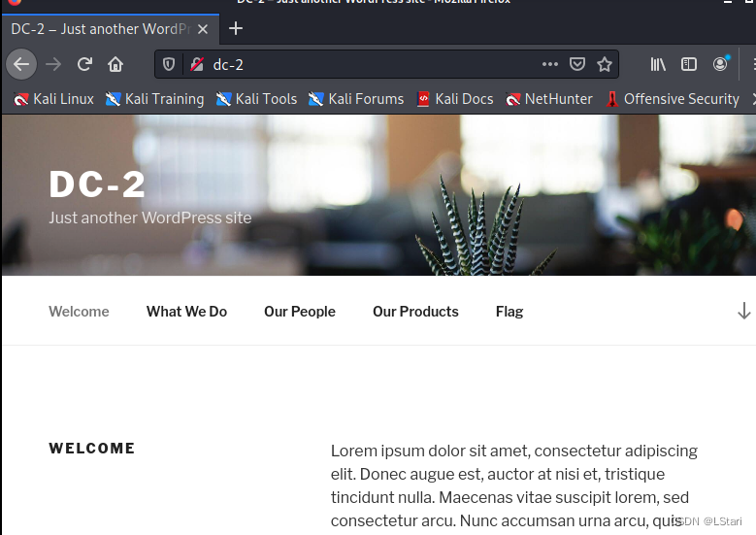
Task: Open the What We Do page
Action: point(186,312)
